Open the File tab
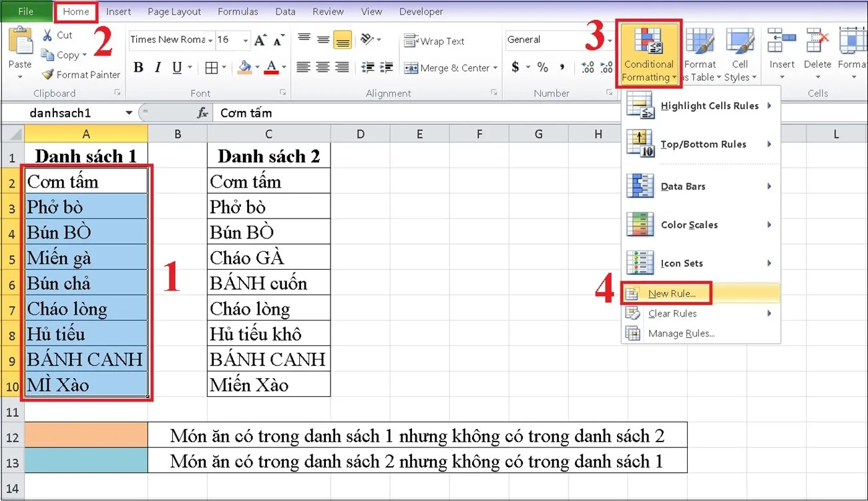 (x=26, y=11)
